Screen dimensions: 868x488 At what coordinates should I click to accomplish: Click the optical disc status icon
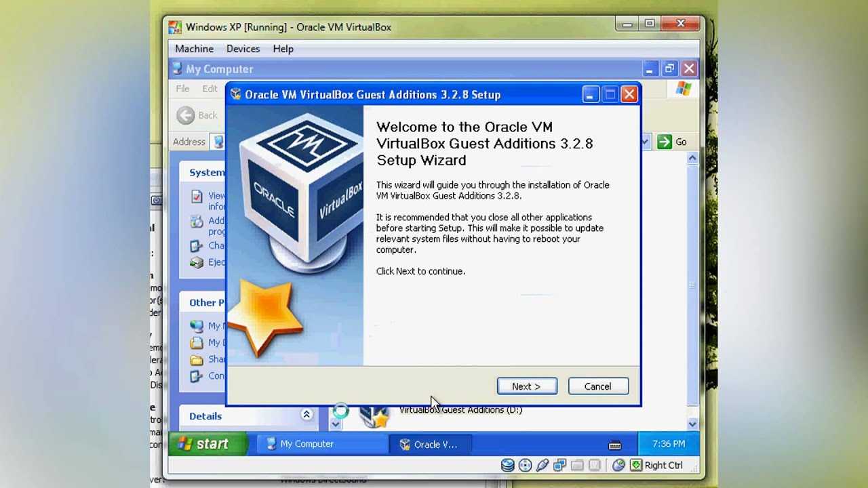point(525,465)
